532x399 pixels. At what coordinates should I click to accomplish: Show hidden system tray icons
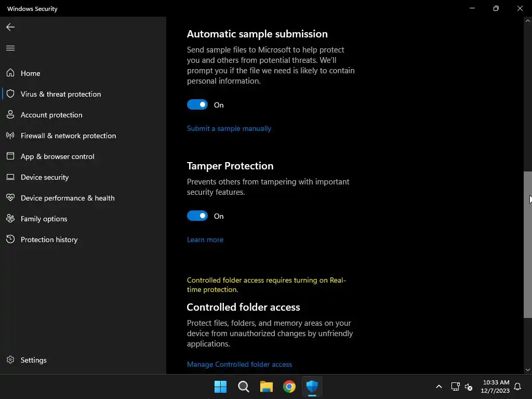(x=438, y=387)
